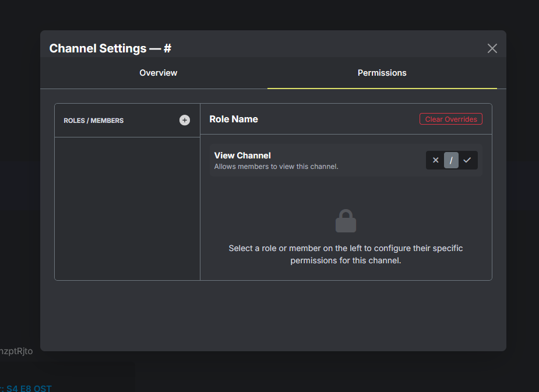Click the ROLES / MEMBERS header label

point(94,121)
